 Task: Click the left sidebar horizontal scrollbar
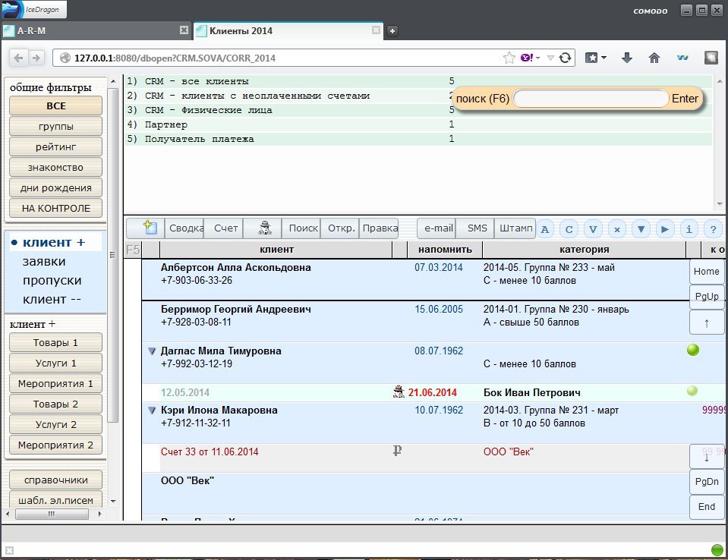(52, 514)
